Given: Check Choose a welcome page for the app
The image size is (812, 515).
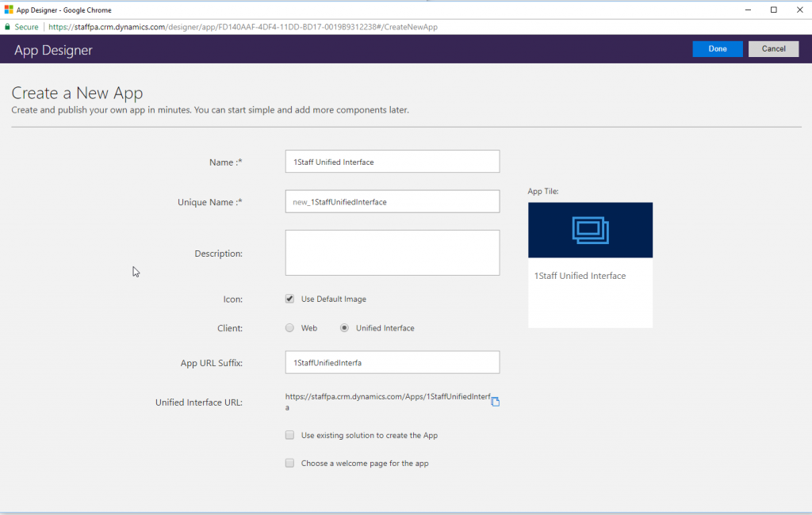Looking at the screenshot, I should [x=289, y=463].
